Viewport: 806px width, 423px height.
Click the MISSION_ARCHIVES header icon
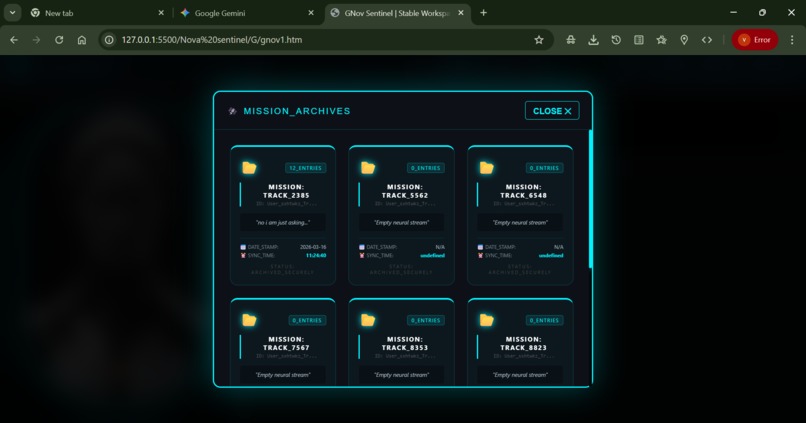pyautogui.click(x=232, y=111)
